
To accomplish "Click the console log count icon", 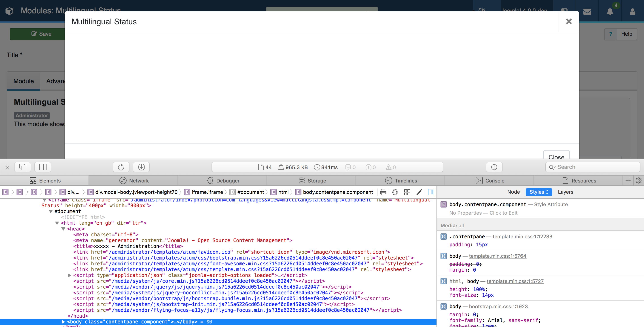I will [350, 167].
